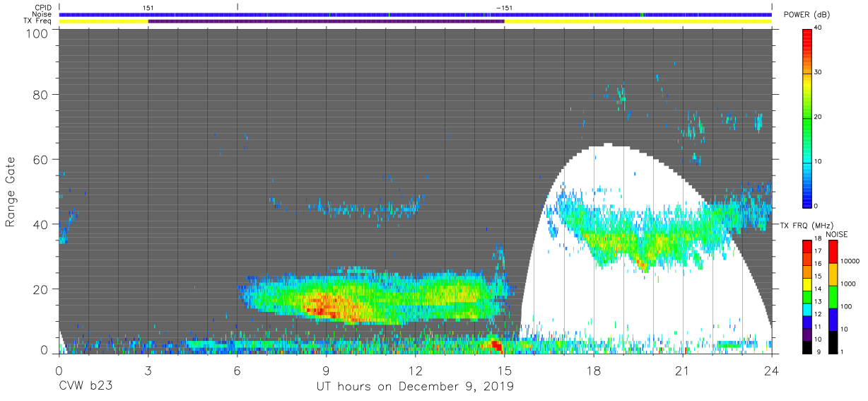Click red top segment of NOISE colorbar
The height and width of the screenshot is (401, 868).
[x=832, y=251]
